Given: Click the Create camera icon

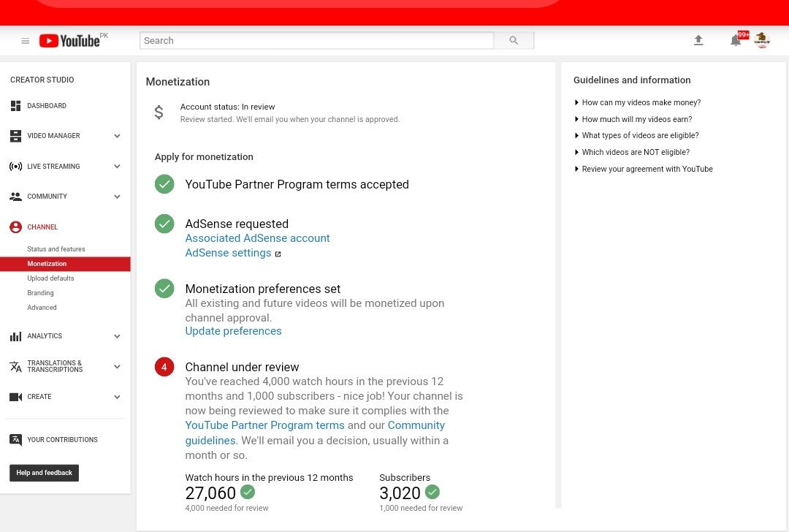Looking at the screenshot, I should (x=15, y=397).
